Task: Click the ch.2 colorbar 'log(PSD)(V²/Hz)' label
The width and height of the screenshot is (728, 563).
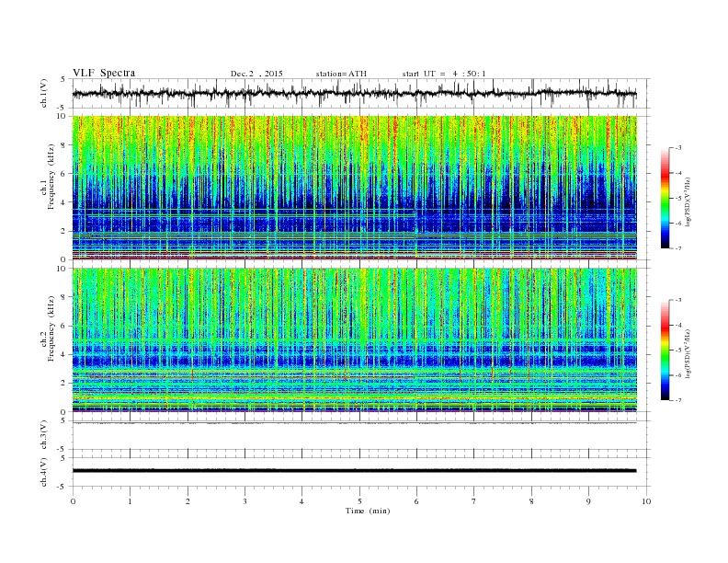Action: click(x=688, y=353)
